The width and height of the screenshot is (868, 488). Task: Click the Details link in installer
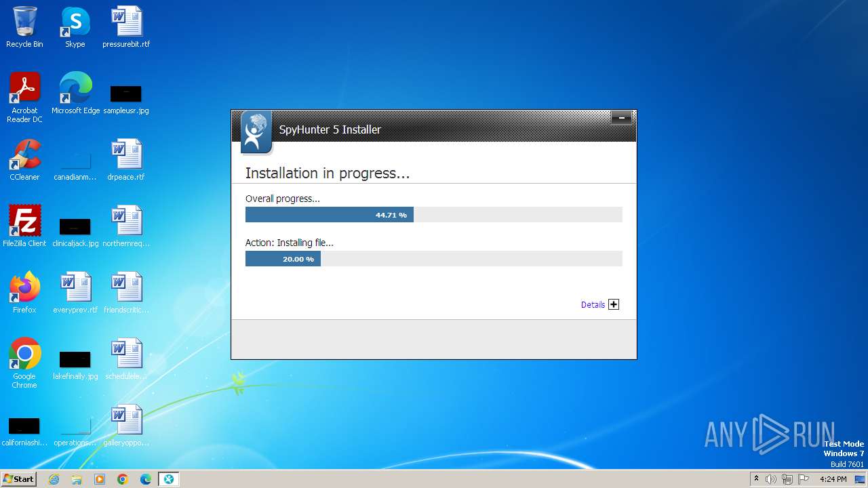pyautogui.click(x=593, y=305)
